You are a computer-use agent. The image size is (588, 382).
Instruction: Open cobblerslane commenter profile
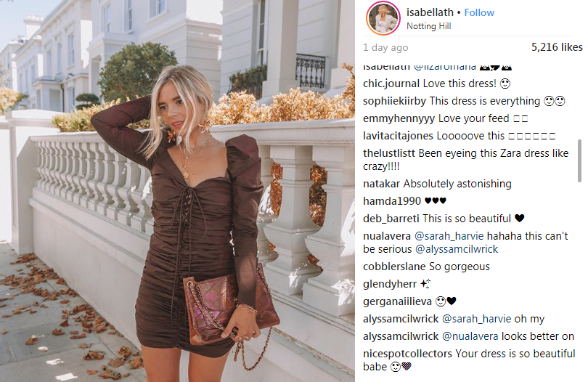click(394, 267)
